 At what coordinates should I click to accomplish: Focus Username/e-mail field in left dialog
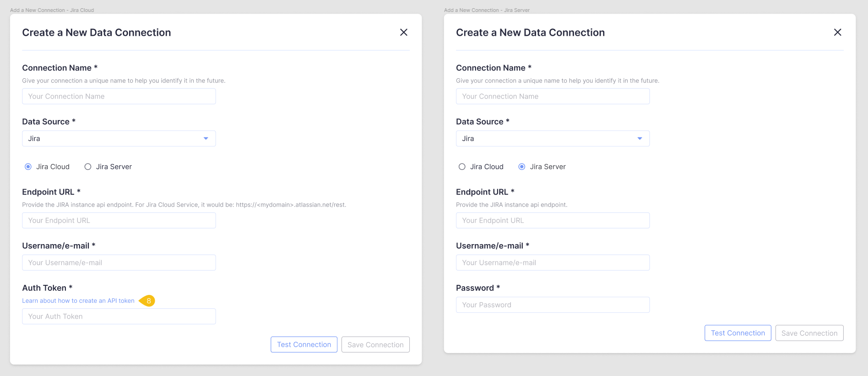[119, 262]
